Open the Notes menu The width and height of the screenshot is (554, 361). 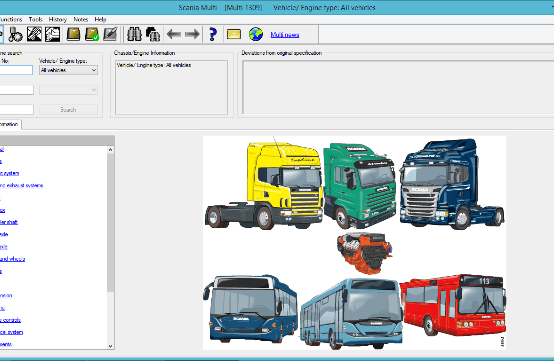pos(81,19)
